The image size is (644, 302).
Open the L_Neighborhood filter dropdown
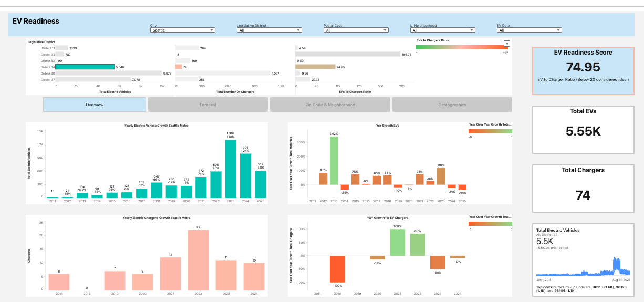(442, 30)
